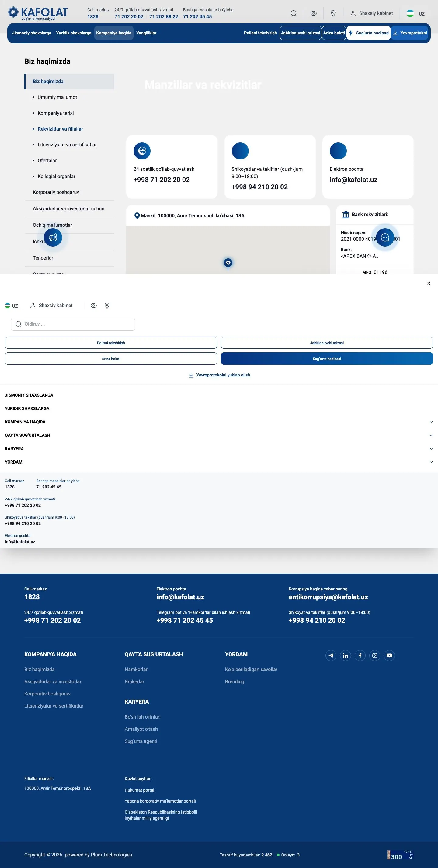Open Litsenziyalar va sertifikatlar in the sidebar list
This screenshot has height=868, width=438.
point(67,145)
